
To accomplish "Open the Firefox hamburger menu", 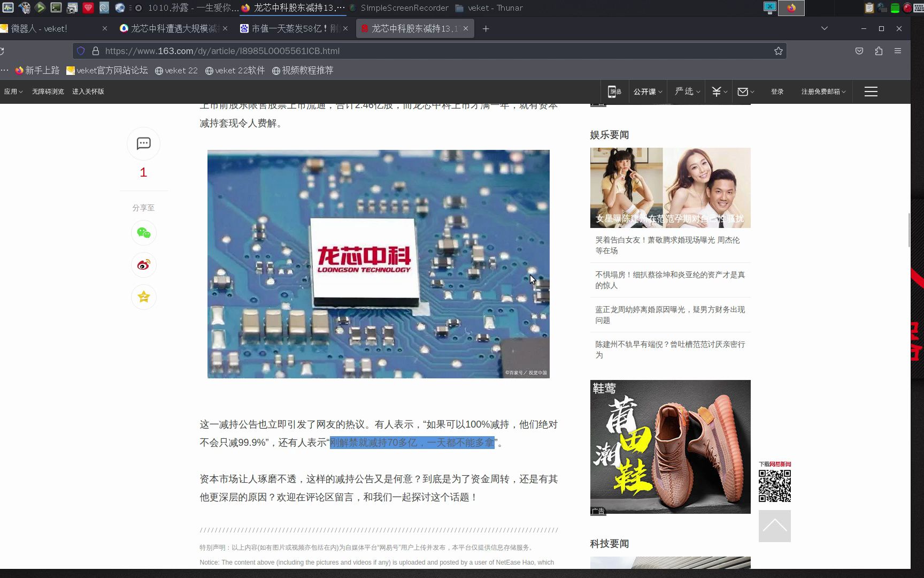I will (898, 51).
